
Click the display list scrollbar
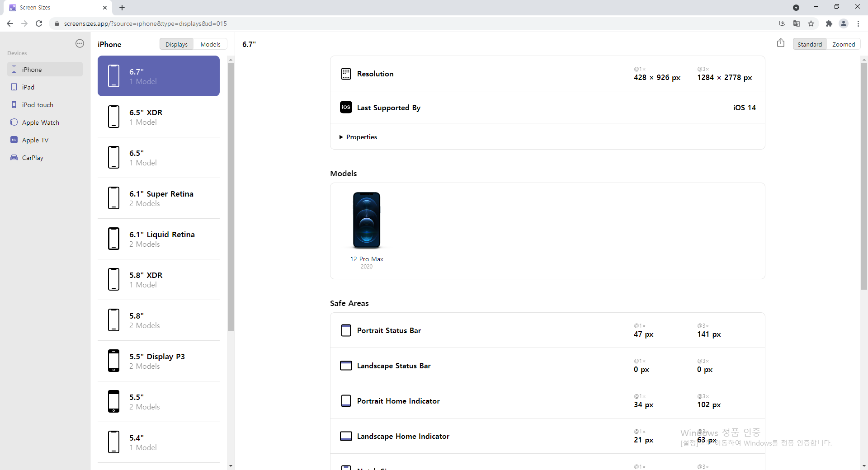[231, 197]
